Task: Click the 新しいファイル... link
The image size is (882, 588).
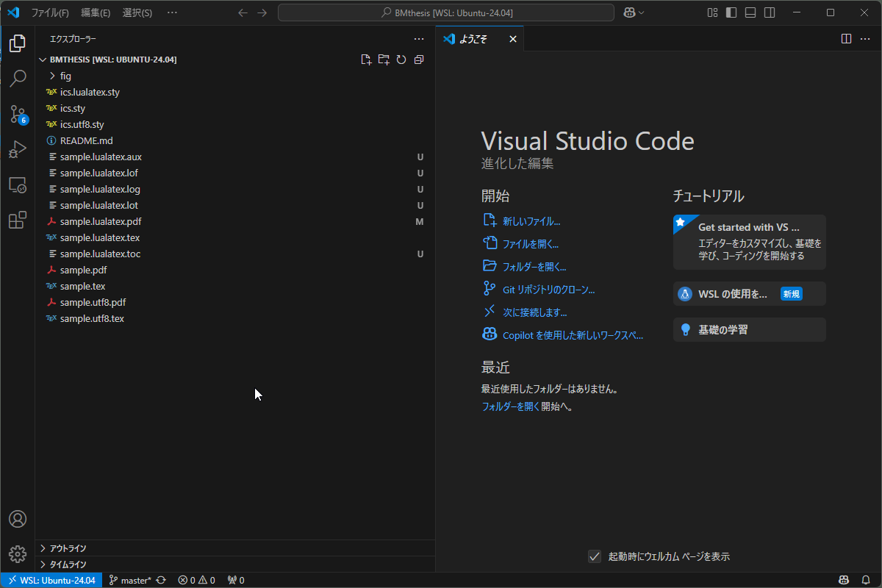Action: [x=531, y=220]
